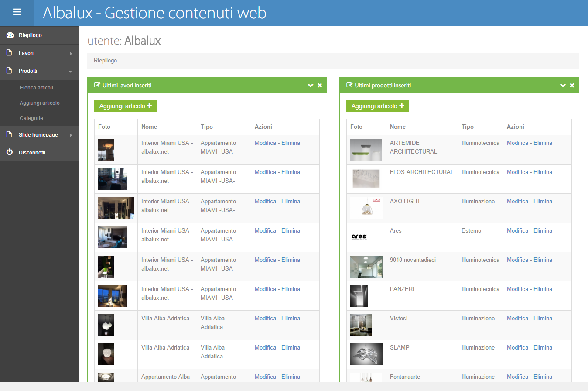
Task: Open the Lavori sidebar menu
Action: pos(39,53)
